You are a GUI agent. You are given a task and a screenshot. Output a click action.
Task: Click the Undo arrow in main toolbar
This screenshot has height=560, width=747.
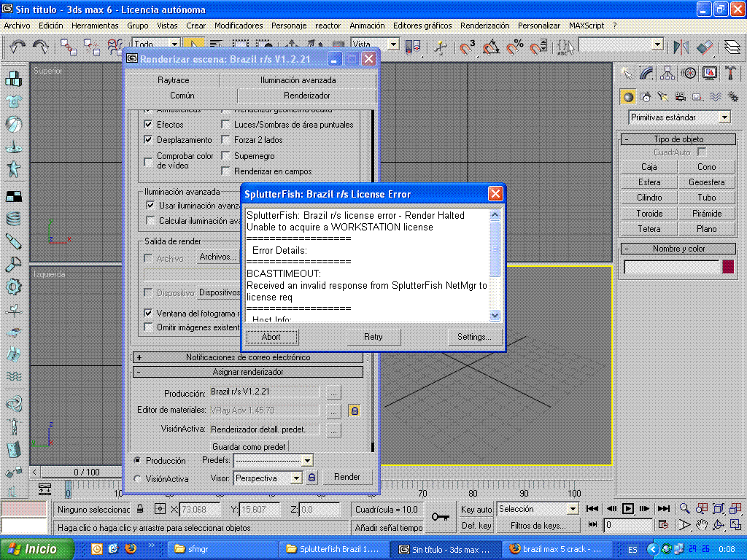18,46
